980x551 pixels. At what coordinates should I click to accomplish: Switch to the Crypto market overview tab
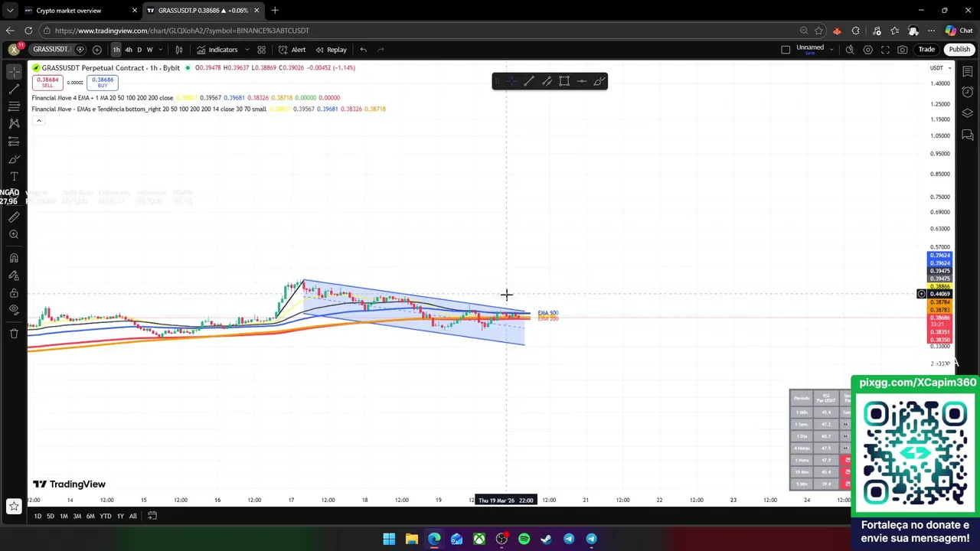coord(69,11)
